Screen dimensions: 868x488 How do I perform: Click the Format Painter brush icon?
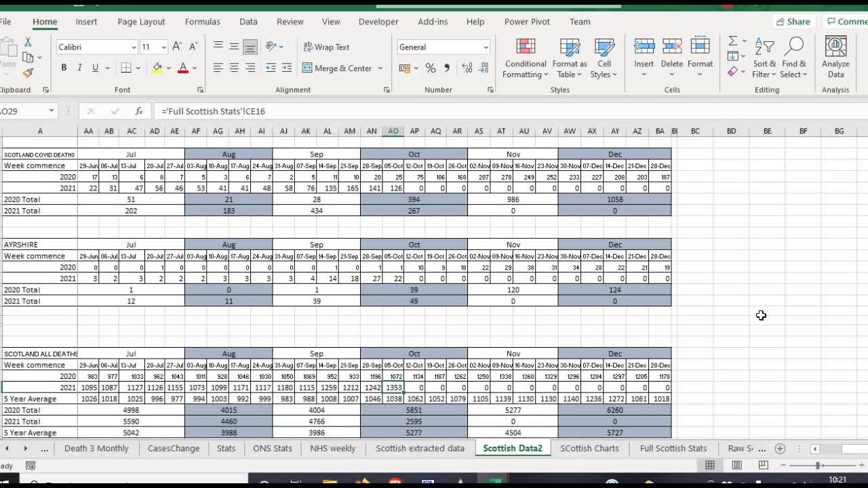pyautogui.click(x=28, y=73)
